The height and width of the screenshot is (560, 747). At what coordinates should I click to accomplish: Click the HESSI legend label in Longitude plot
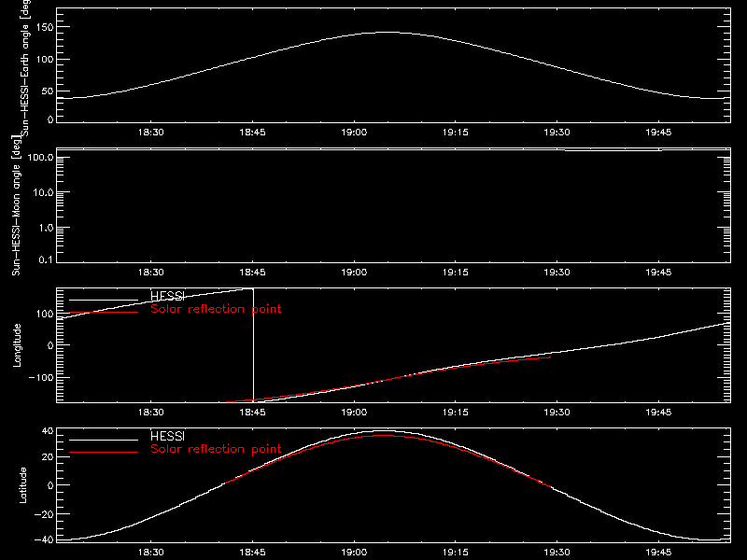167,296
